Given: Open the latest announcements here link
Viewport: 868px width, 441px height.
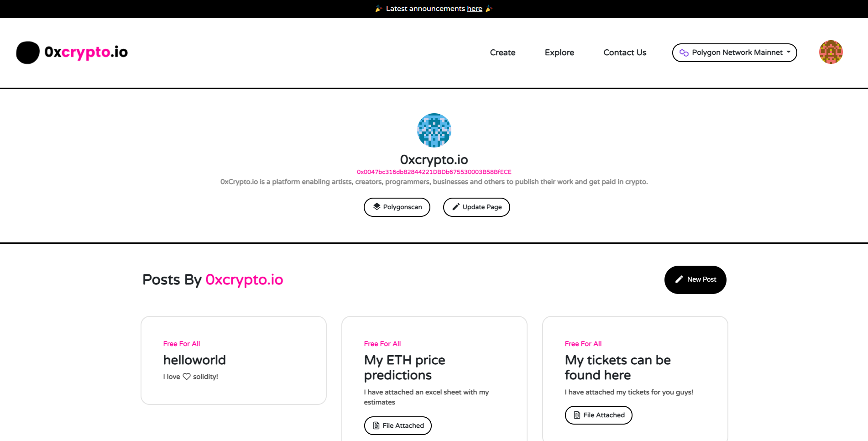Looking at the screenshot, I should coord(475,8).
